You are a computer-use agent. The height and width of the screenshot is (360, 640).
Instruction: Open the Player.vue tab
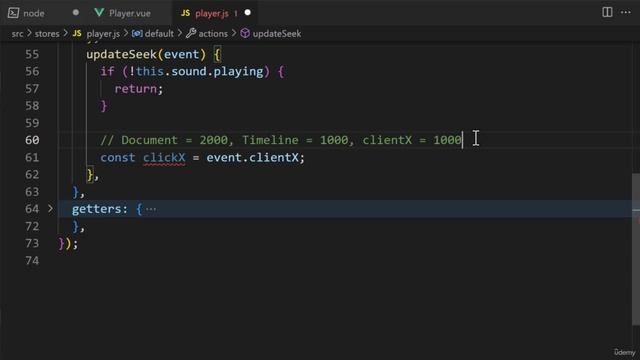point(129,13)
